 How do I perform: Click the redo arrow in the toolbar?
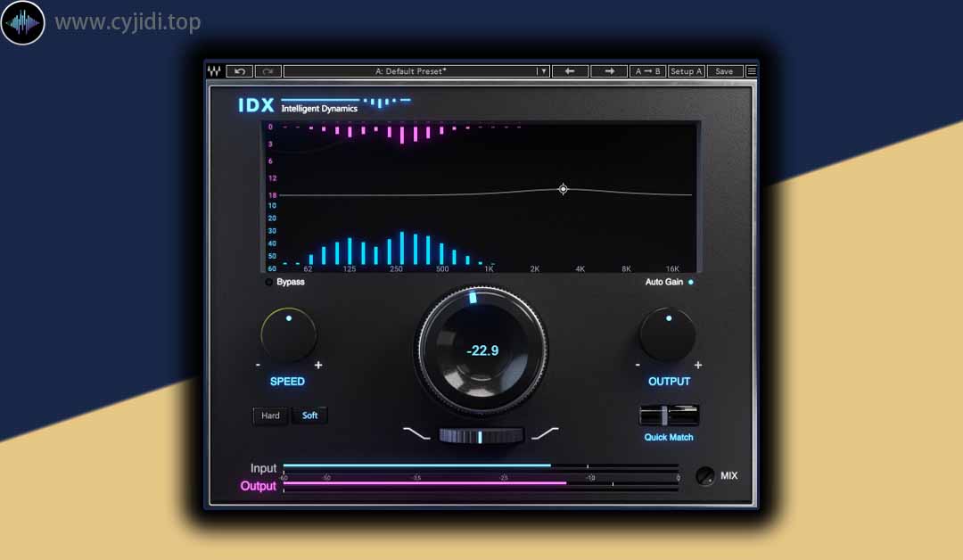click(x=267, y=71)
